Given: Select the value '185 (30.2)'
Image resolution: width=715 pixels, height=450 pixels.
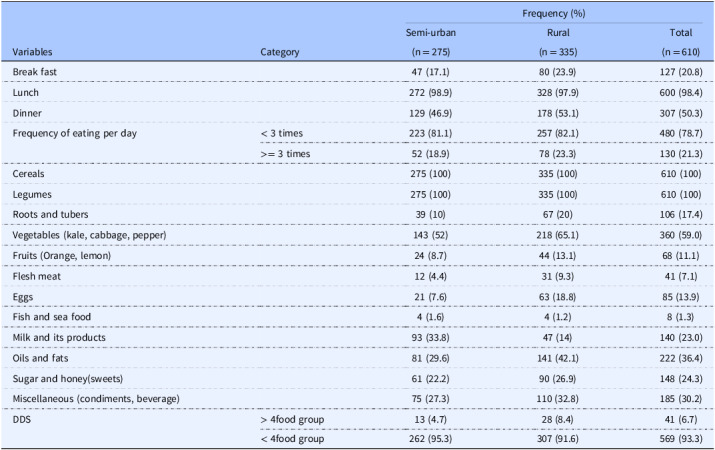Looking at the screenshot, I should coord(681,399).
